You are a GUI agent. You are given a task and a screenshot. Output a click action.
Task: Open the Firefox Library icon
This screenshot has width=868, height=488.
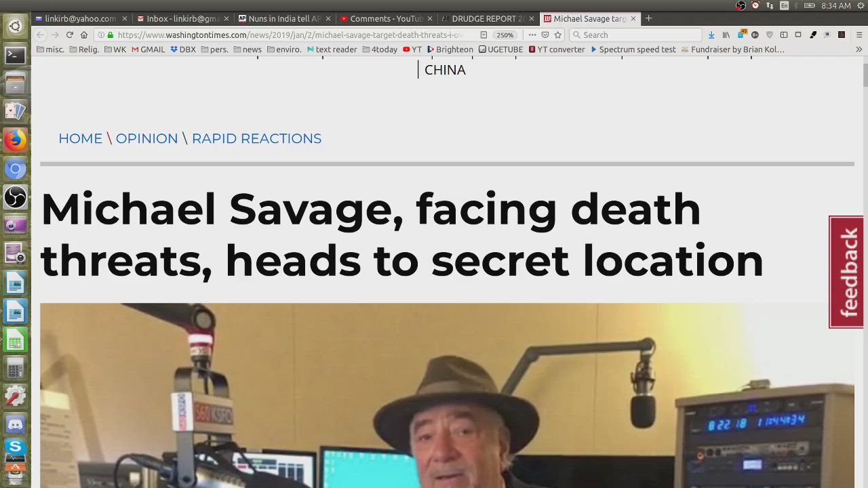[x=726, y=35]
